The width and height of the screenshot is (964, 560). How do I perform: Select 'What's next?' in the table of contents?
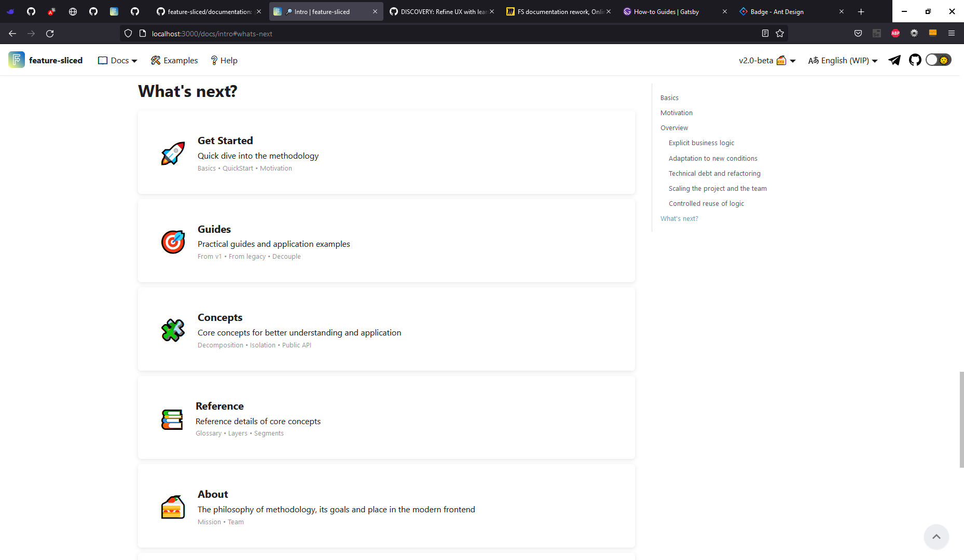(x=679, y=218)
